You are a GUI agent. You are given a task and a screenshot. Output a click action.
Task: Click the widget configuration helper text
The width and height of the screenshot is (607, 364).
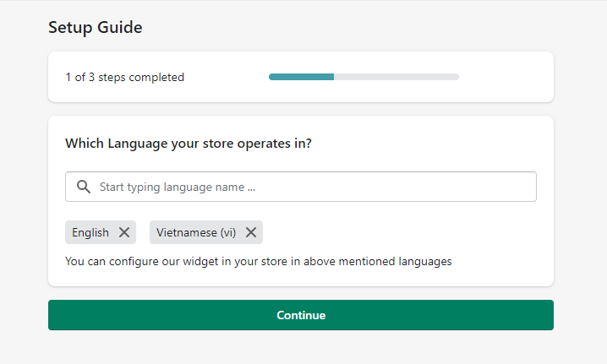[258, 261]
